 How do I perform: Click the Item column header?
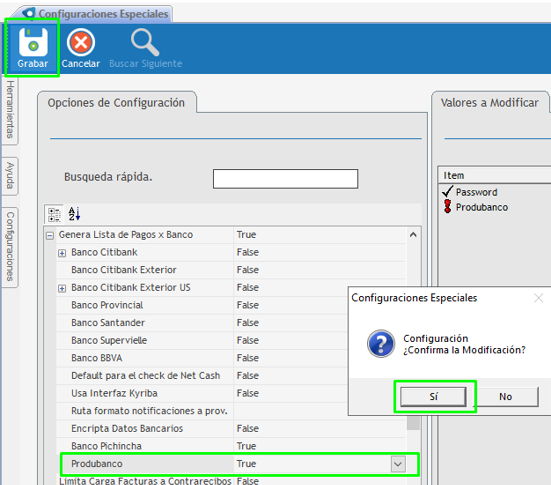pos(494,175)
